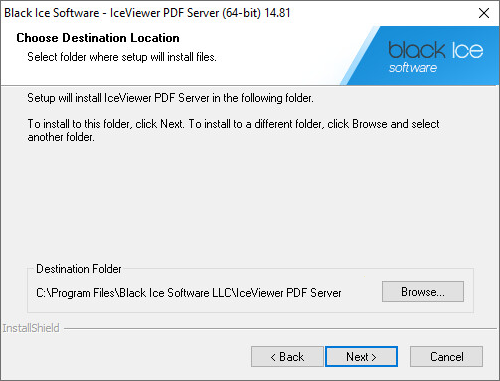This screenshot has height=381, width=500.
Task: Click the InstallShield label
Action: [31, 328]
